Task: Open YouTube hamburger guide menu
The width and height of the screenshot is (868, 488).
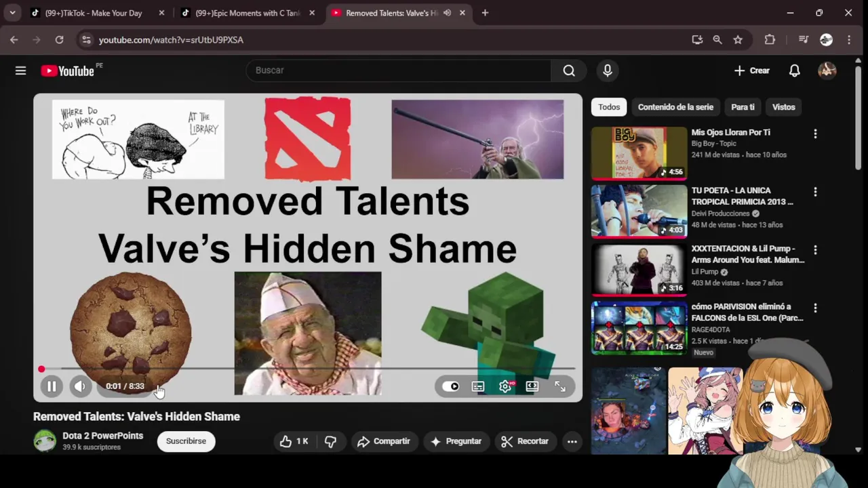Action: pyautogui.click(x=20, y=70)
